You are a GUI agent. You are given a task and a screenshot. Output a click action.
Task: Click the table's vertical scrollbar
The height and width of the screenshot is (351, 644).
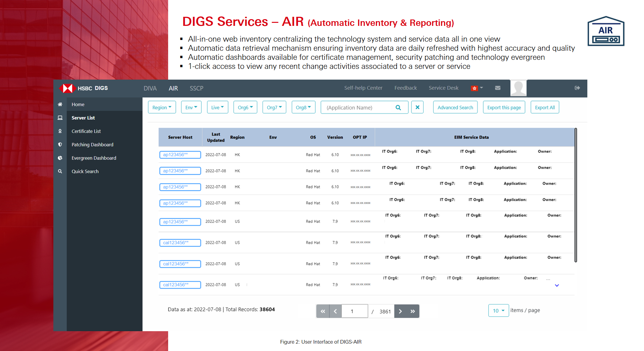[x=576, y=195]
